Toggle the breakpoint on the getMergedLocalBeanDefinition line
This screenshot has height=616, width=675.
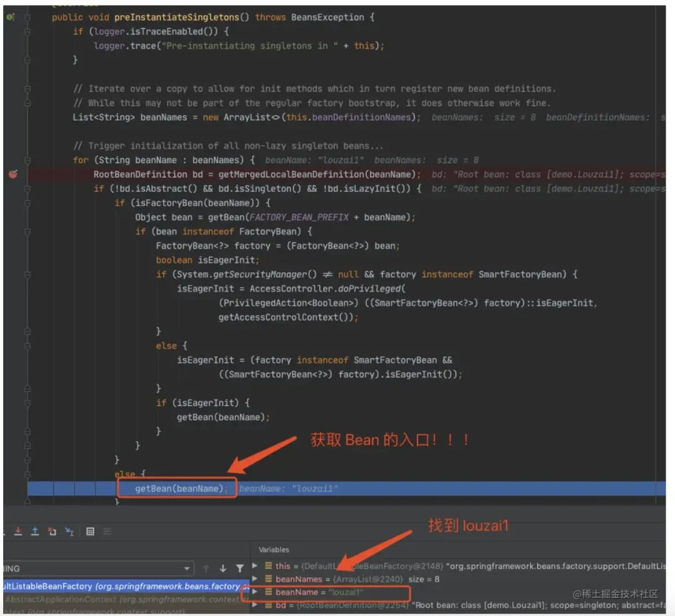[13, 174]
